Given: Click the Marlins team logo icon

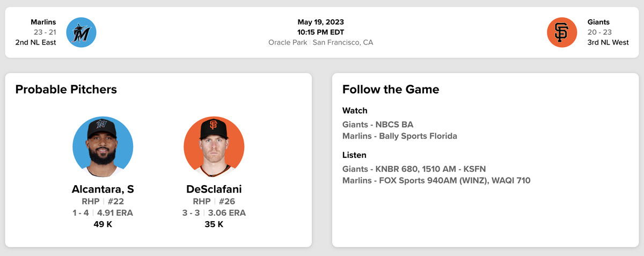Looking at the screenshot, I should 81,32.
